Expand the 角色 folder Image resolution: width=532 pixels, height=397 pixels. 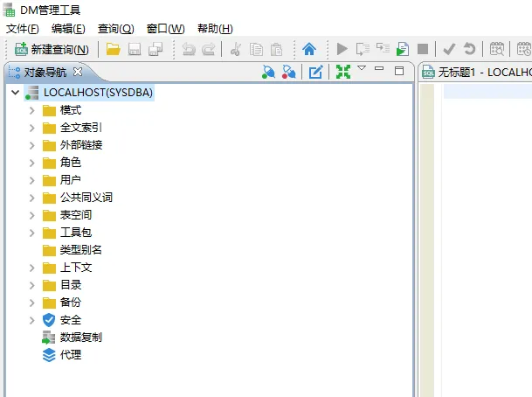[32, 163]
